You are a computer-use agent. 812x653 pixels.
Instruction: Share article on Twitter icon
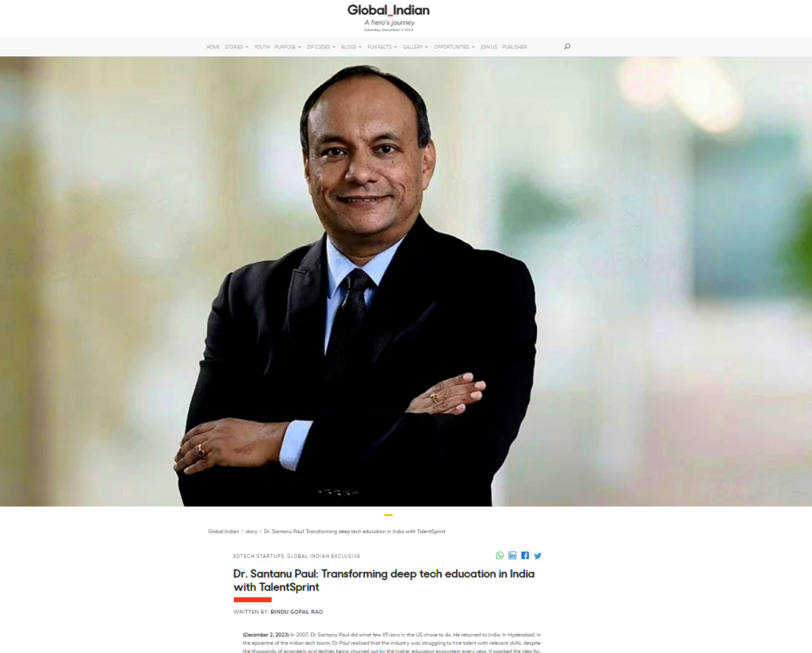(538, 555)
